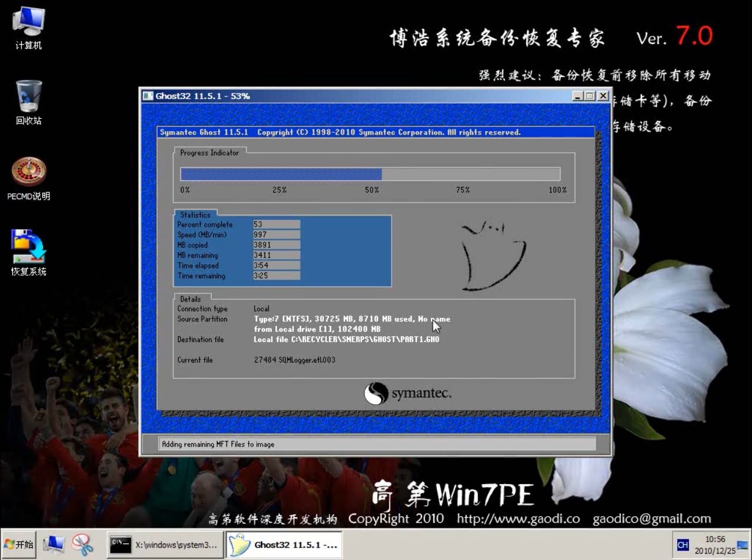Click the gaodico@gmail.com address on wallpaper

(x=651, y=519)
